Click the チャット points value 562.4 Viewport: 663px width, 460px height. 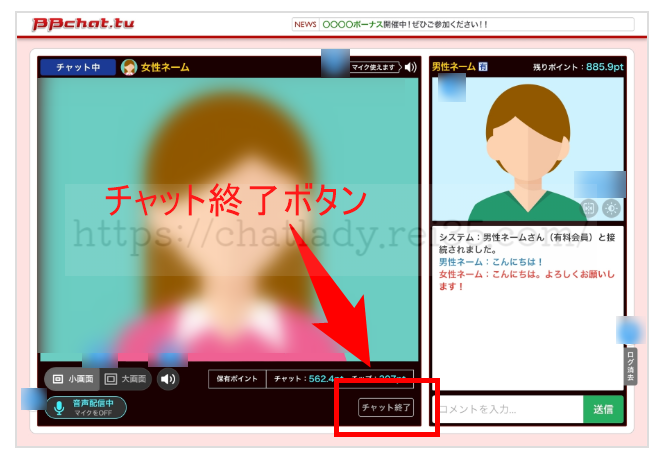coord(321,379)
